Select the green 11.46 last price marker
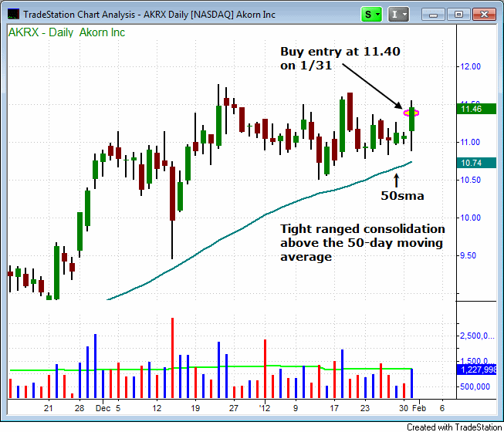The image size is (504, 432). (476, 109)
